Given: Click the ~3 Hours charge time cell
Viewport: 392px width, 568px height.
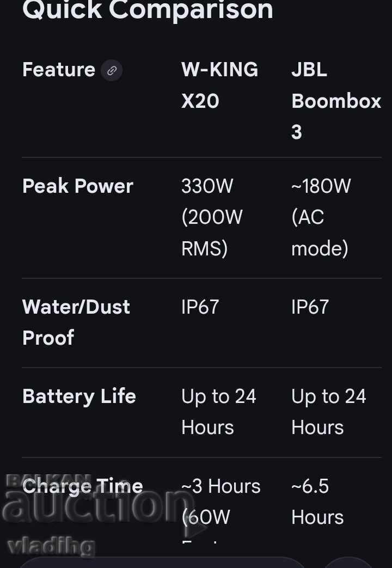Looking at the screenshot, I should tap(220, 502).
